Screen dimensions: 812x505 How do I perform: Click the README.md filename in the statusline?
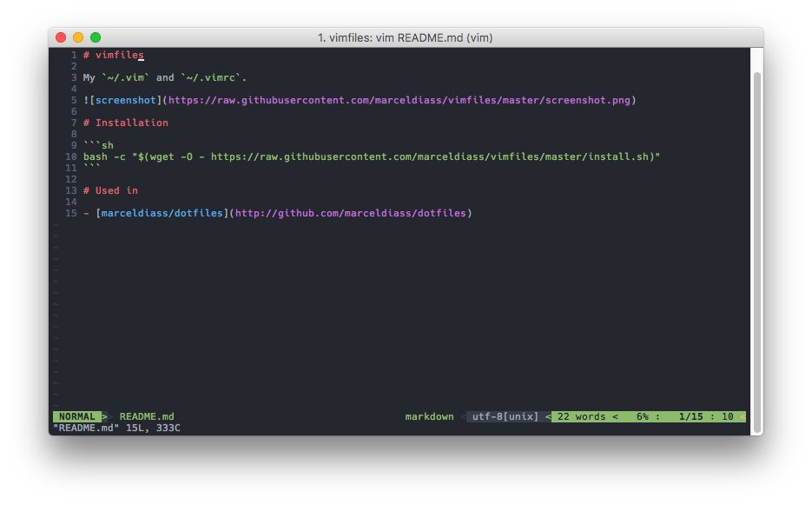(x=147, y=417)
